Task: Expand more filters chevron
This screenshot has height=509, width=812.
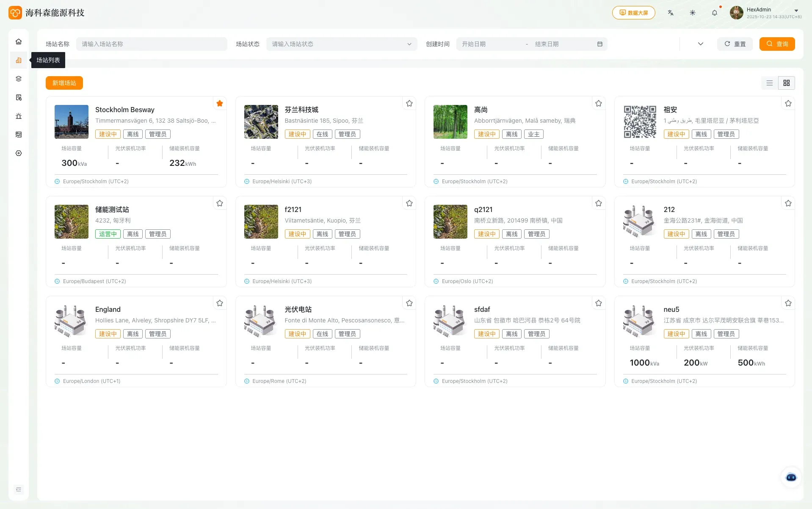Action: click(x=701, y=44)
